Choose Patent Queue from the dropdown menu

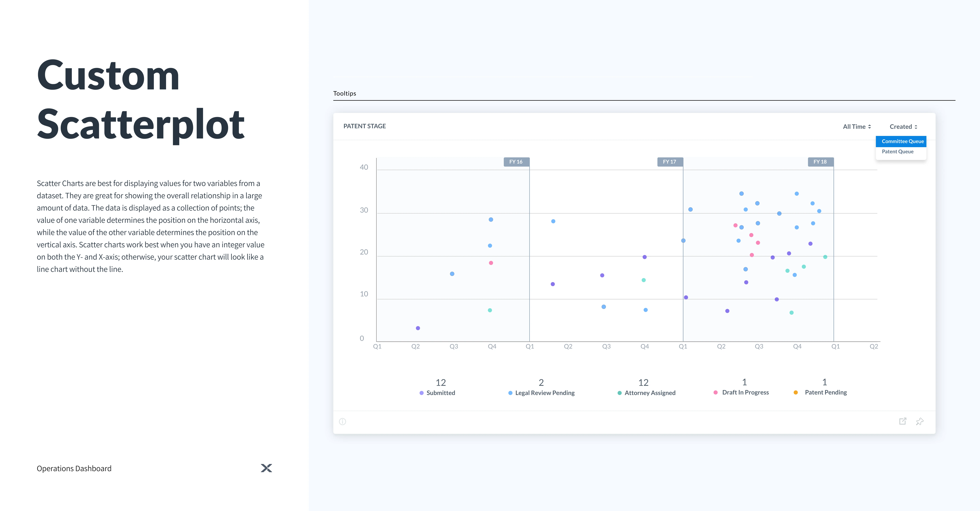coord(897,152)
